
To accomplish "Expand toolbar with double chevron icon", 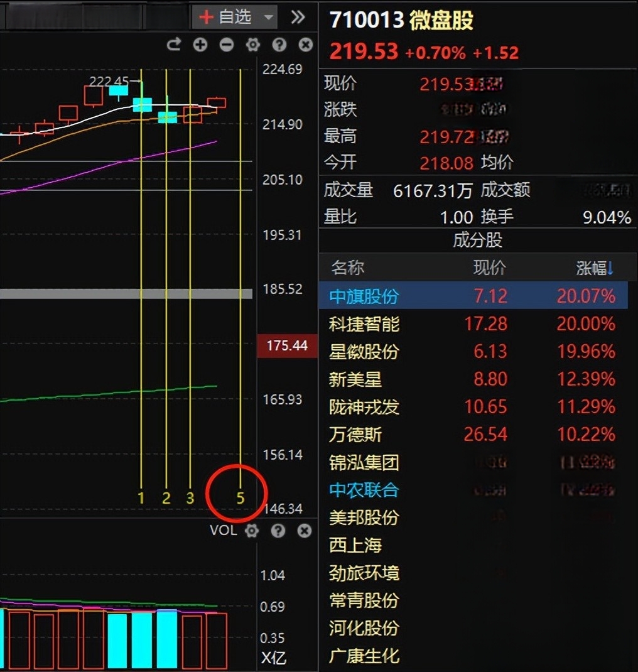I will coord(298,17).
